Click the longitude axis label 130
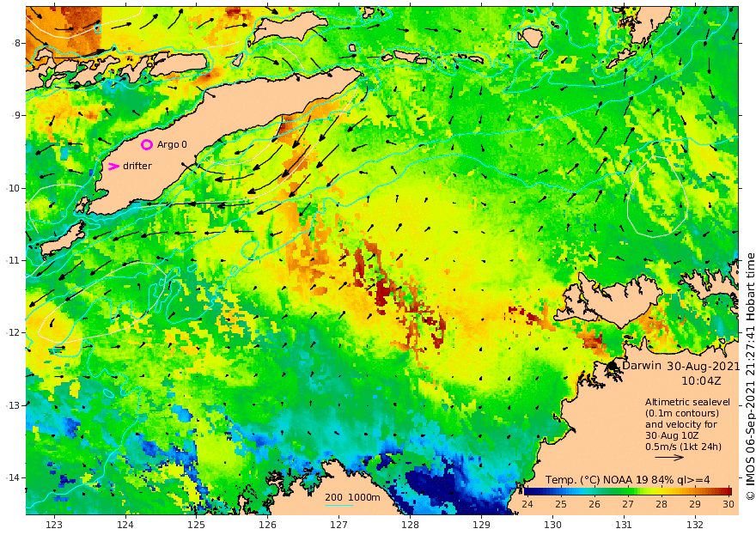 (552, 525)
